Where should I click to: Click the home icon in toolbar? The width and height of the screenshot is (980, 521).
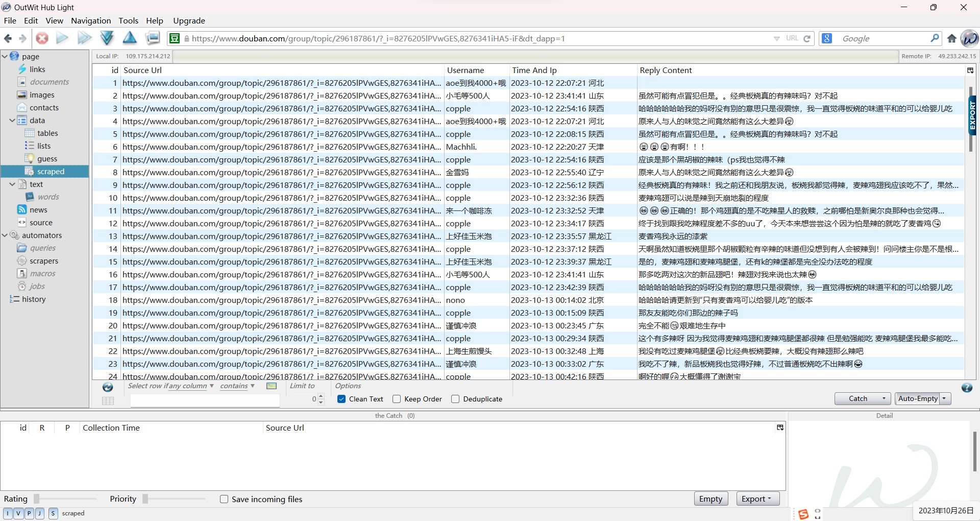(x=951, y=38)
